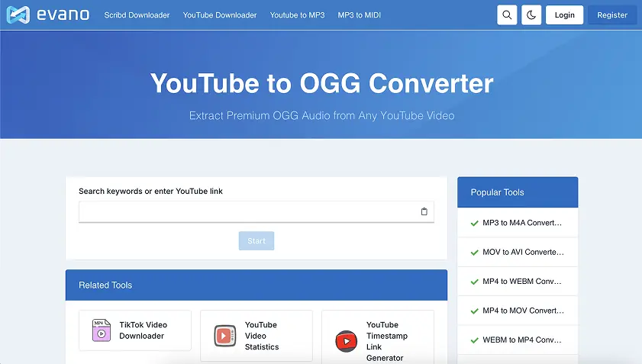Image resolution: width=642 pixels, height=364 pixels.
Task: Click the Related Tools header
Action: point(256,285)
